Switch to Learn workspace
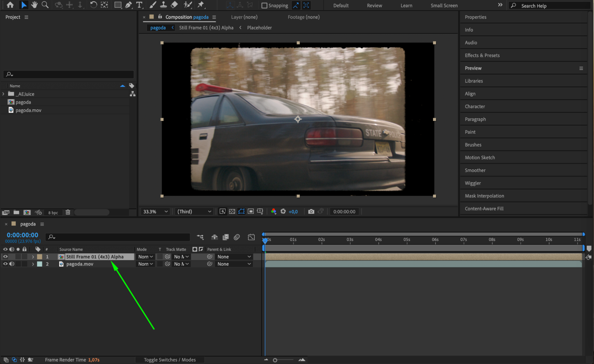This screenshot has width=594, height=364. tap(406, 6)
